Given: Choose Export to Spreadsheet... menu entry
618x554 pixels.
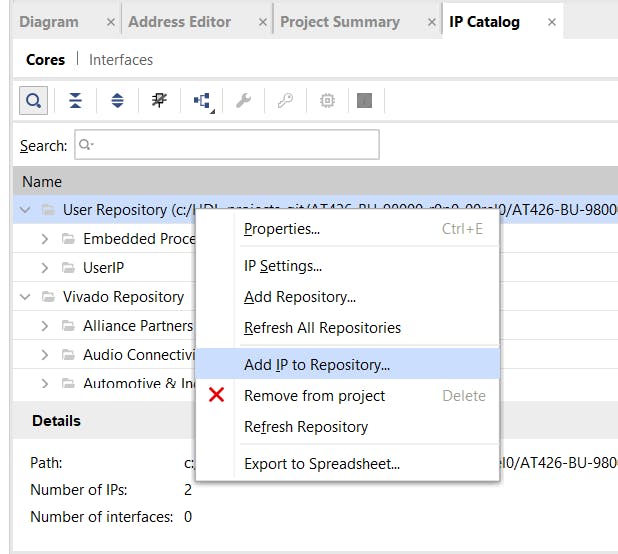Looking at the screenshot, I should click(x=347, y=464).
